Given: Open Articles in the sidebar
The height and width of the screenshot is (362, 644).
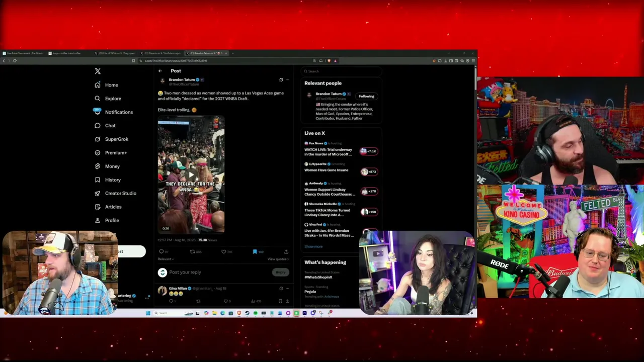Looking at the screenshot, I should [108, 207].
